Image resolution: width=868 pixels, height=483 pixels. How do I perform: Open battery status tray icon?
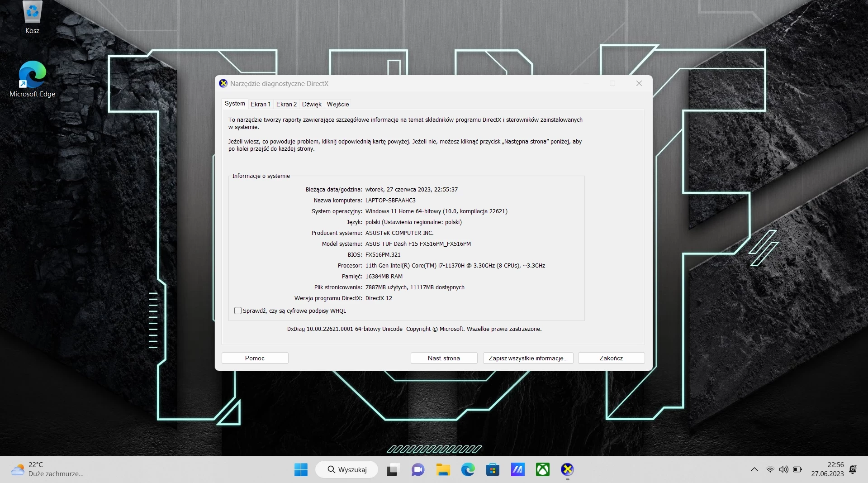(797, 469)
